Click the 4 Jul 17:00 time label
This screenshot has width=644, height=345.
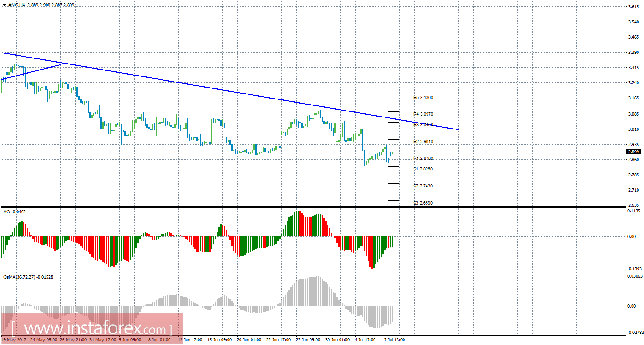click(366, 340)
